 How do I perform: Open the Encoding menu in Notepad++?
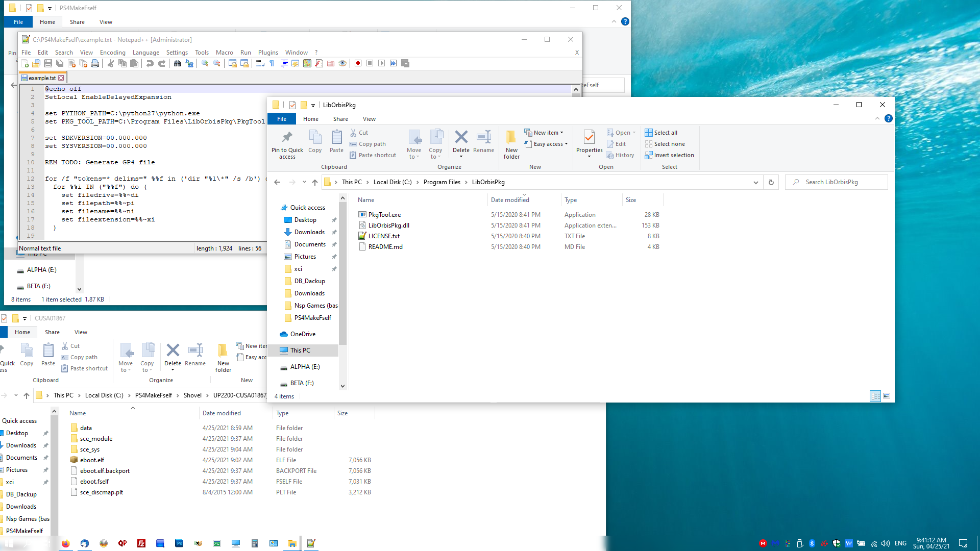[112, 53]
